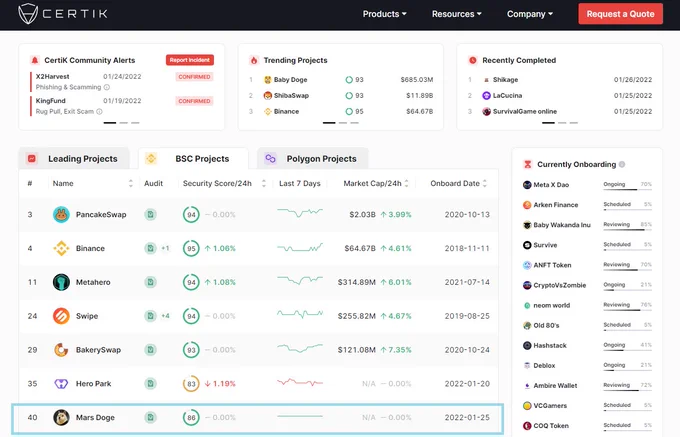Click the BakerySwap onboard date 2020-10-24
This screenshot has width=680, height=437.
click(x=467, y=350)
